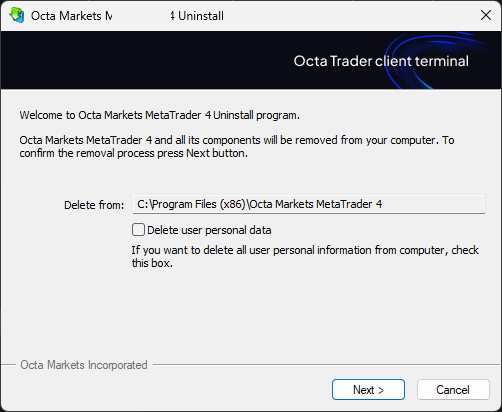Tick the Delete user personal data checkbox
The height and width of the screenshot is (412, 502).
(x=138, y=230)
